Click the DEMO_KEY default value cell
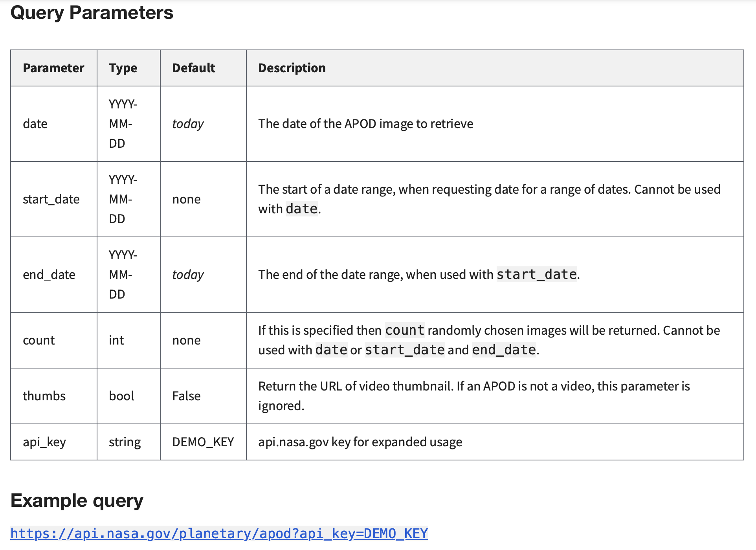Screen dimensions: 756x550 [x=203, y=442]
